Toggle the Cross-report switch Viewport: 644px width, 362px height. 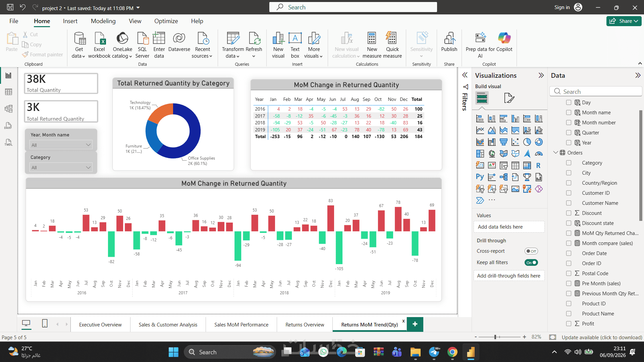click(x=531, y=251)
